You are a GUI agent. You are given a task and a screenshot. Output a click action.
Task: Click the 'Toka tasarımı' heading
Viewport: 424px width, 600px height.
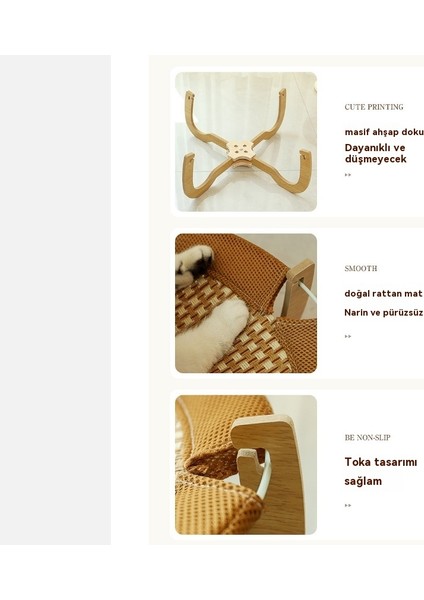[381, 462]
